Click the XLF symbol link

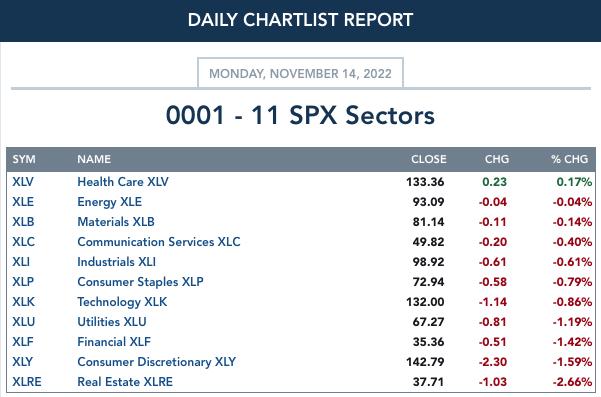[23, 341]
